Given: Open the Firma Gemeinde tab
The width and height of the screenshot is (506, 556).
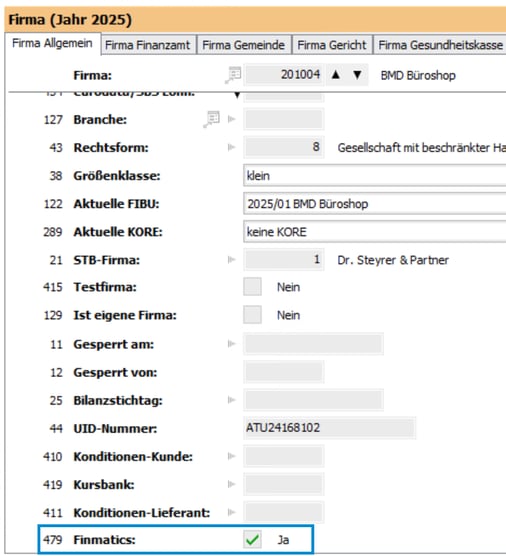Looking at the screenshot, I should pyautogui.click(x=244, y=45).
